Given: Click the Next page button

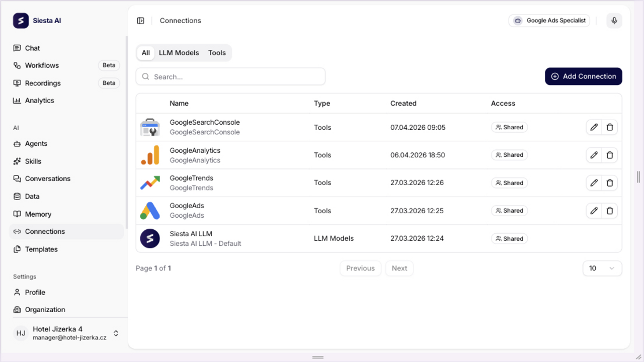Looking at the screenshot, I should coord(399,268).
